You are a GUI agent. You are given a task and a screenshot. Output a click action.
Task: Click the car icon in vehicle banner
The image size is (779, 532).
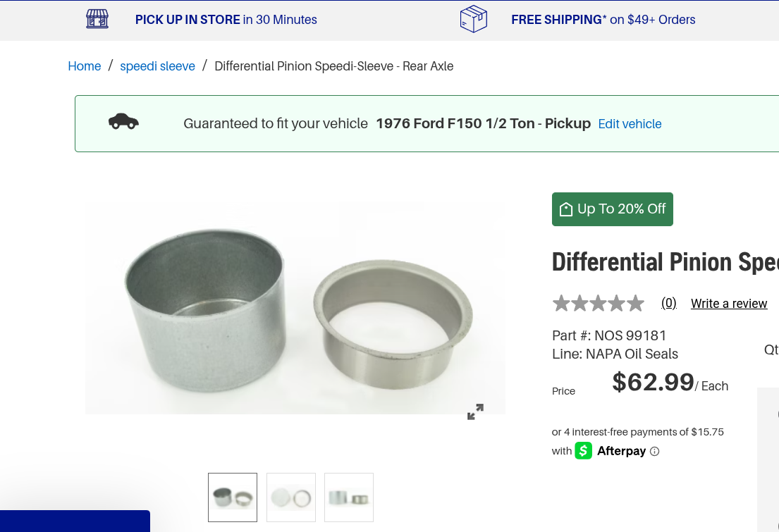click(125, 123)
